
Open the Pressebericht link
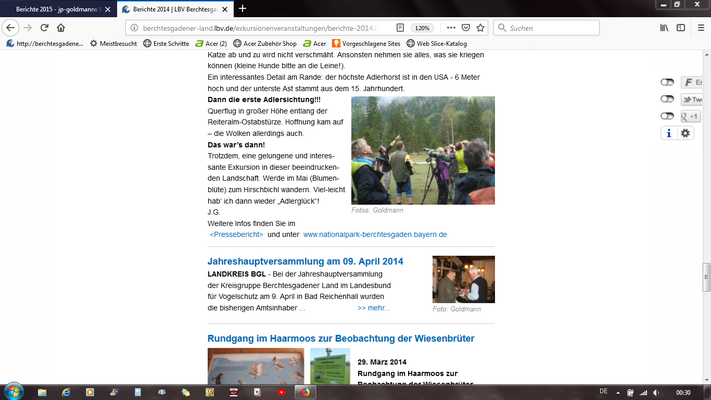click(x=236, y=234)
